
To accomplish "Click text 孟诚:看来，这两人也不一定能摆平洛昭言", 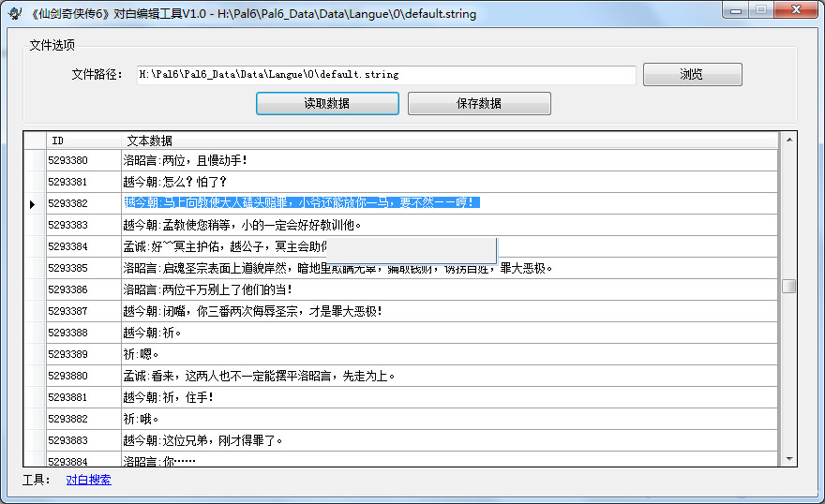I will click(x=259, y=376).
